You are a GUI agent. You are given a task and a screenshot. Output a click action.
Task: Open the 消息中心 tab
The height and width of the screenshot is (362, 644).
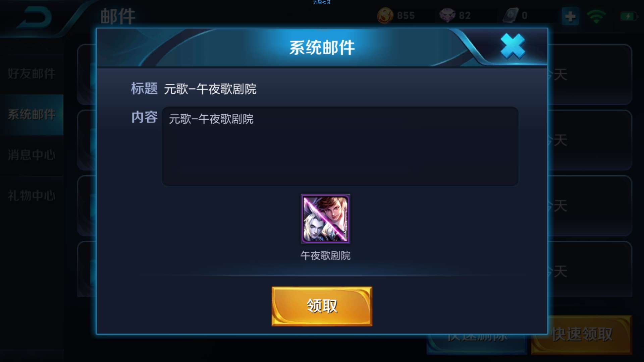point(32,155)
